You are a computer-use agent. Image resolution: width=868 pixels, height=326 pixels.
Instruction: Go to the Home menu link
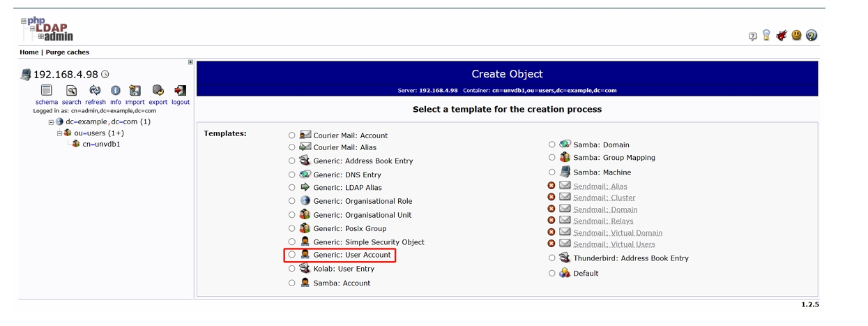[x=29, y=52]
